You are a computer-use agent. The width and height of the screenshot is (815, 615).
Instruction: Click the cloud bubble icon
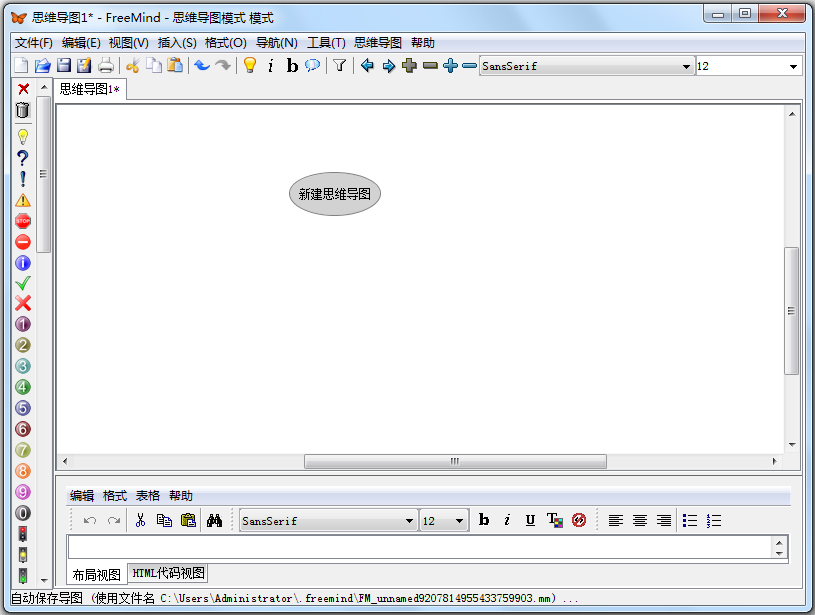[312, 66]
